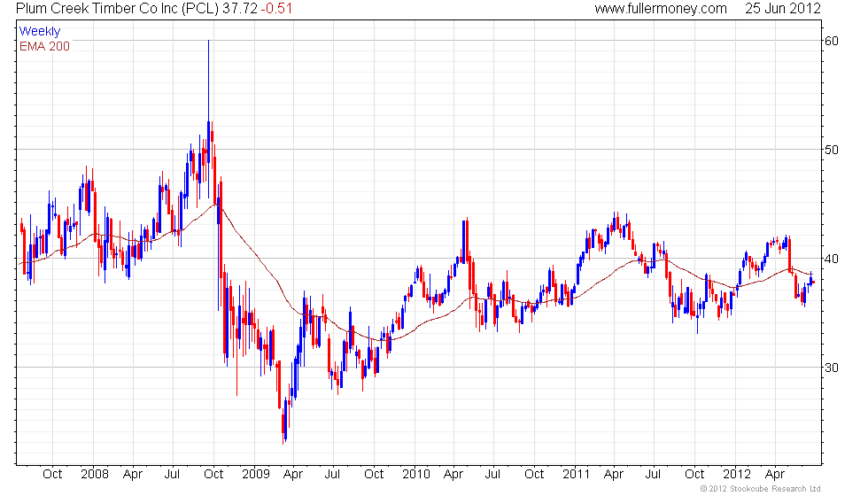Click the 2010 year axis label

(415, 474)
